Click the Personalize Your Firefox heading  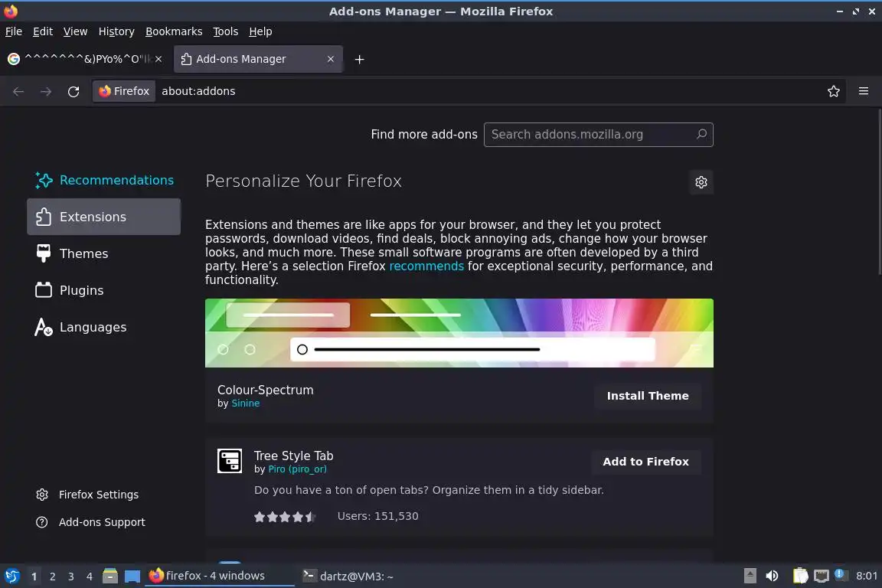click(303, 181)
